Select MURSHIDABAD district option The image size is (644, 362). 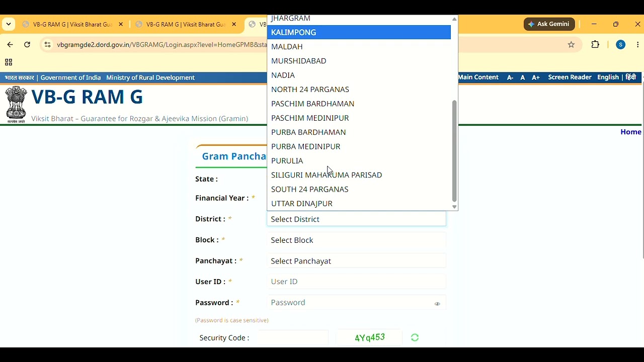[359, 61]
